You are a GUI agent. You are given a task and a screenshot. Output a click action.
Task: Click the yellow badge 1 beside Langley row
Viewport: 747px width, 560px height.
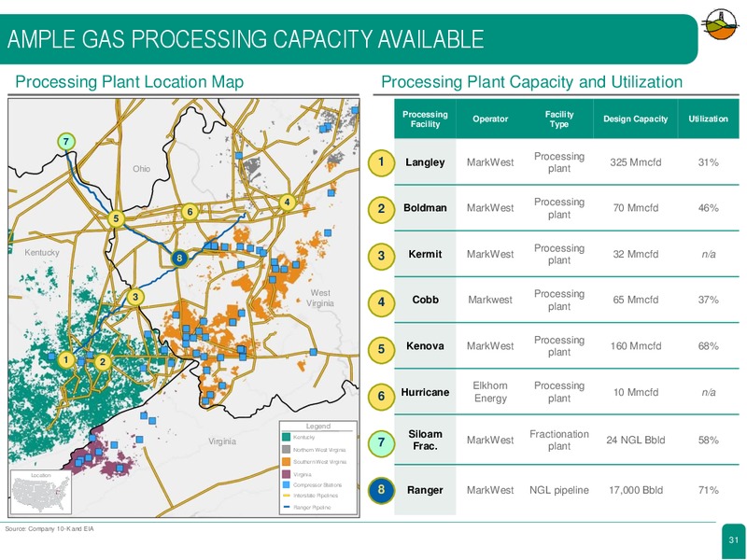point(381,162)
